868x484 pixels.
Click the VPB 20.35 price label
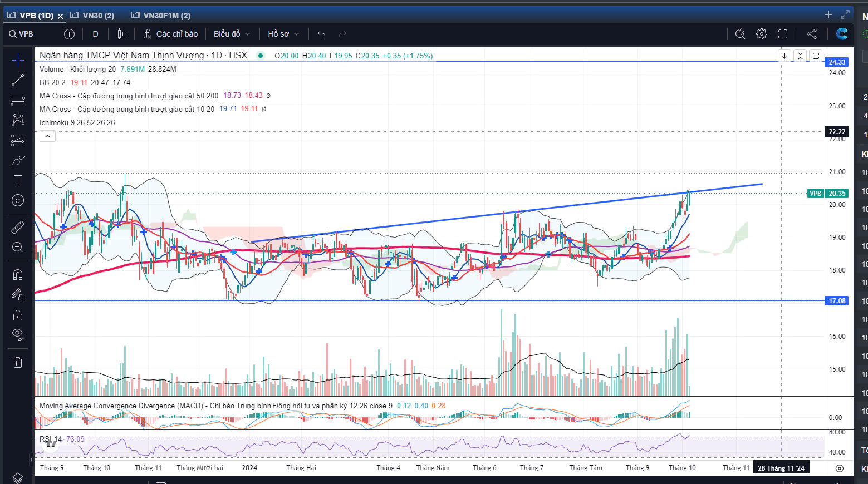pos(828,193)
